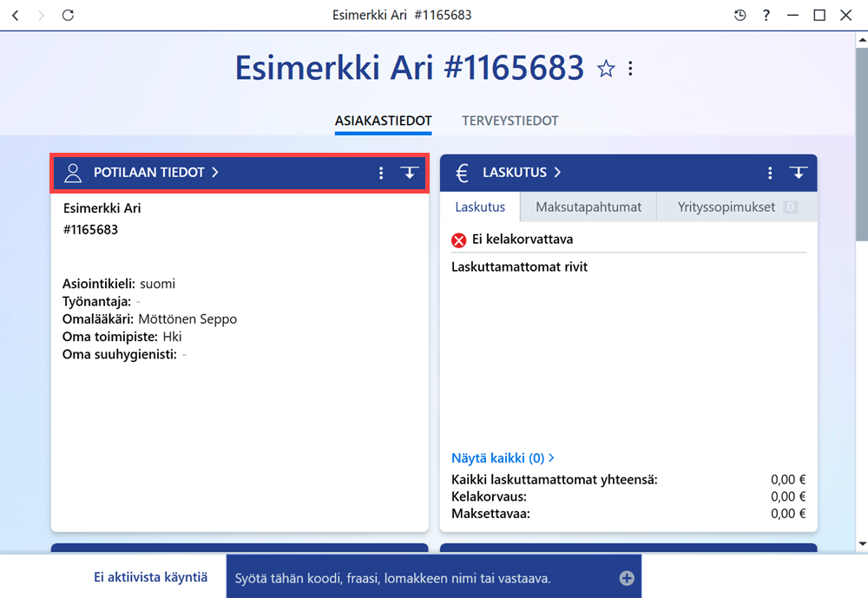
Task: Click the Työnantaja label
Action: (97, 301)
